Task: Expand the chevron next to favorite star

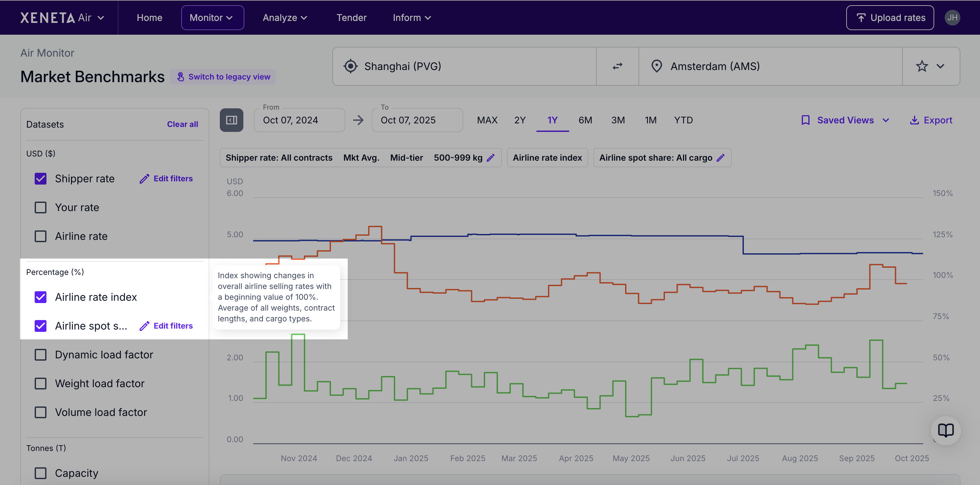Action: [940, 66]
